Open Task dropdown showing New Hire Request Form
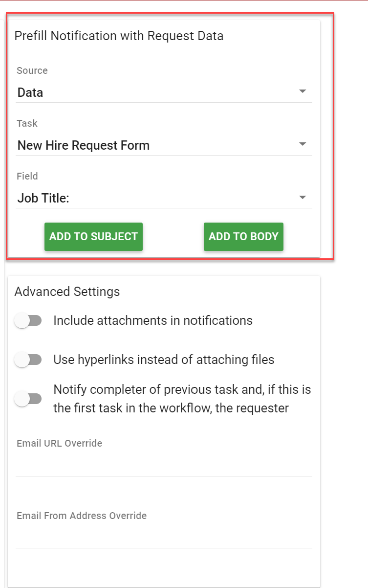The width and height of the screenshot is (368, 588). [x=156, y=145]
